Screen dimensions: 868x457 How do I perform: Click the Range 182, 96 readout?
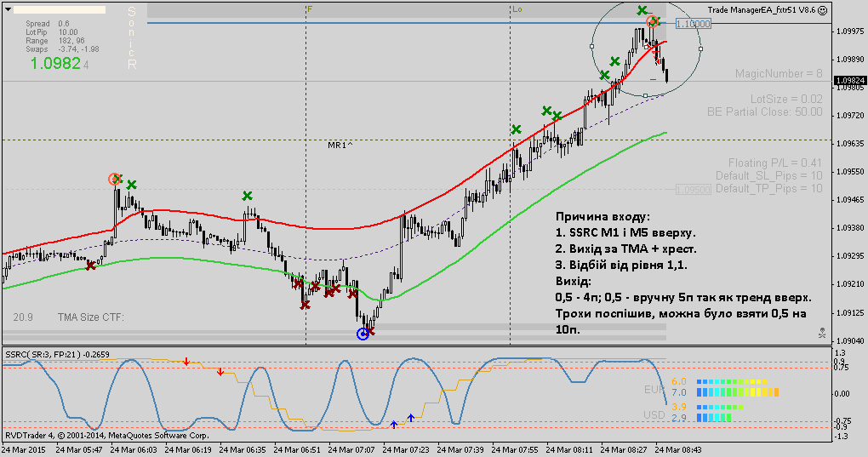click(x=54, y=40)
